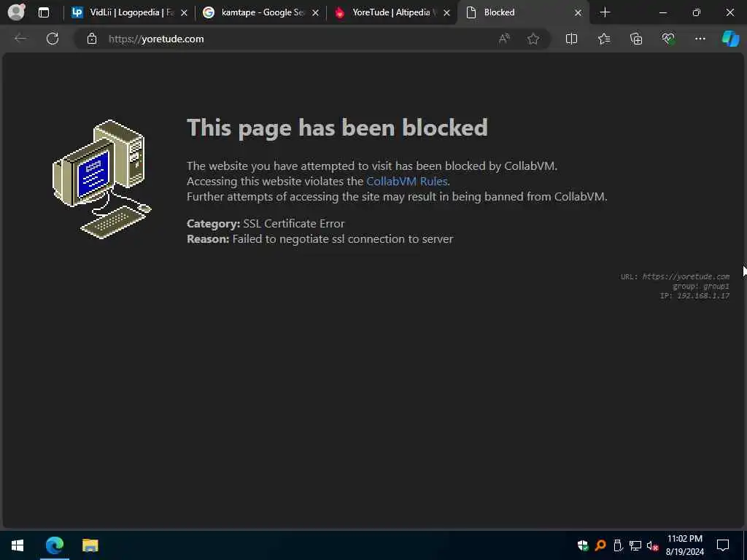Toggle vertical tabs via tab actions icon
747x560 pixels.
(x=43, y=12)
